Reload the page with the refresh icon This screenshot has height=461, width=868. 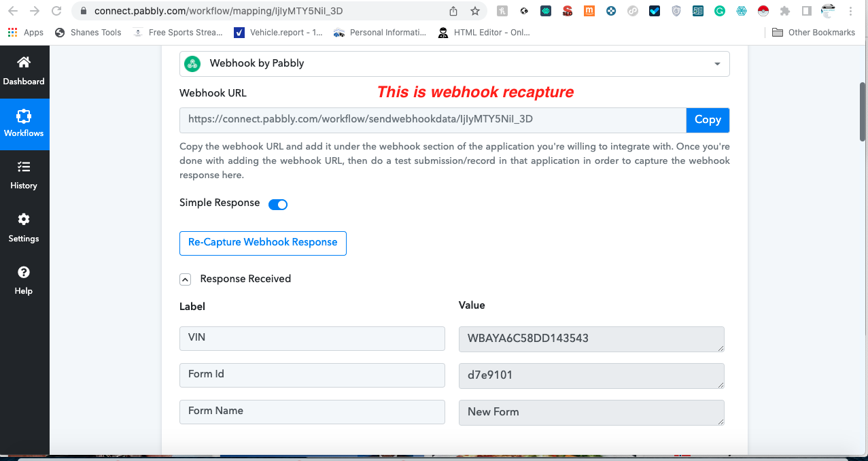point(56,11)
